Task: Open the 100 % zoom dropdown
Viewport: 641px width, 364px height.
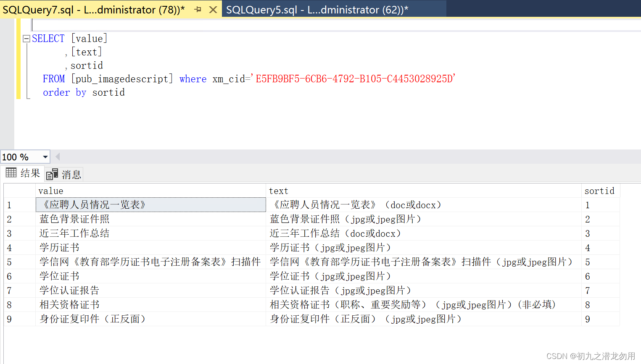Action: click(45, 157)
